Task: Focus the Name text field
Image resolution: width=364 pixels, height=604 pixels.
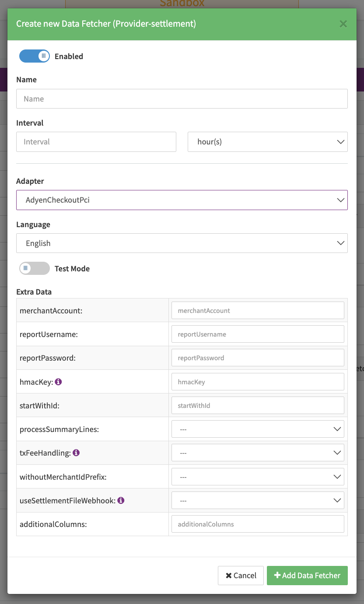Action: point(182,99)
